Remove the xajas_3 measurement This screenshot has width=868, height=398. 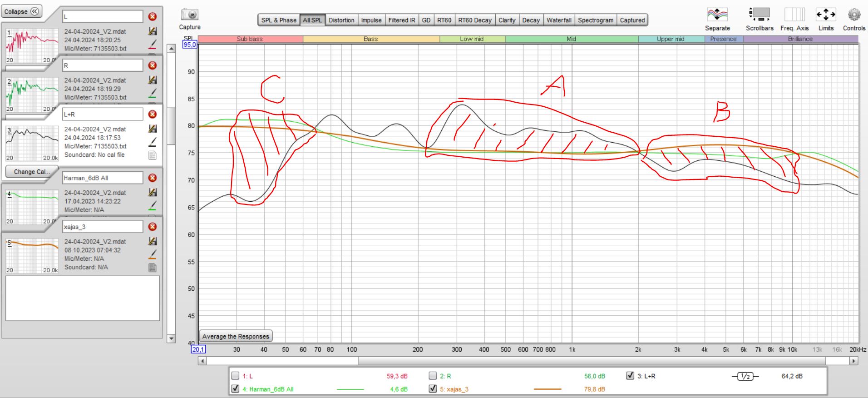point(153,226)
